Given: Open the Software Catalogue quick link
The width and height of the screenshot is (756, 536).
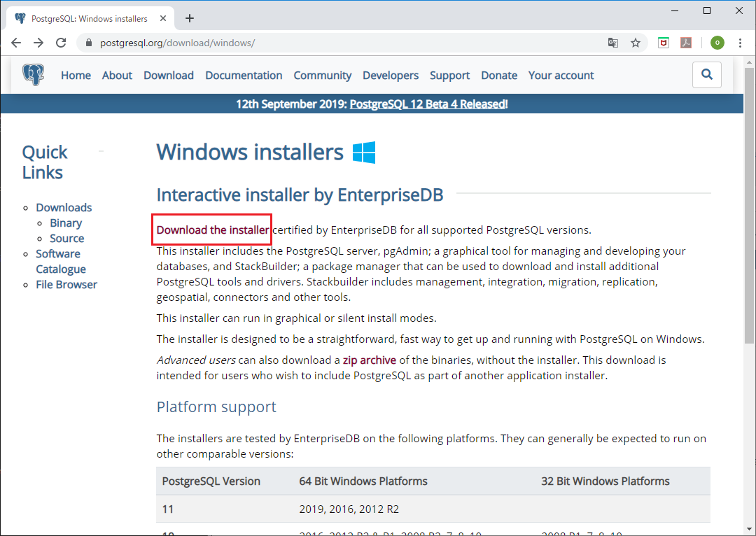Looking at the screenshot, I should (61, 261).
